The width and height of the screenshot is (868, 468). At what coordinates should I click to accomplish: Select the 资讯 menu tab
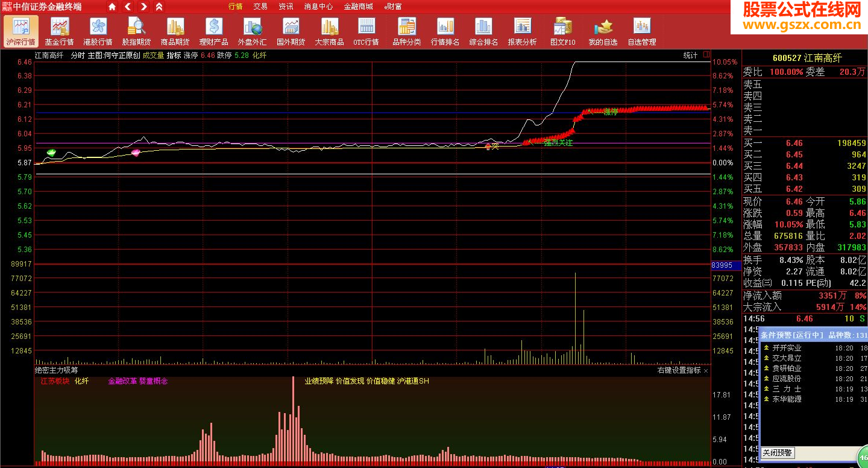click(x=286, y=7)
